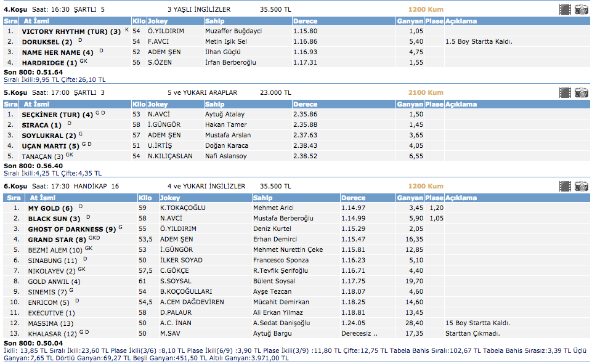600x364 pixels.
Task: Play the video for 6.Koşu race
Action: 565,186
